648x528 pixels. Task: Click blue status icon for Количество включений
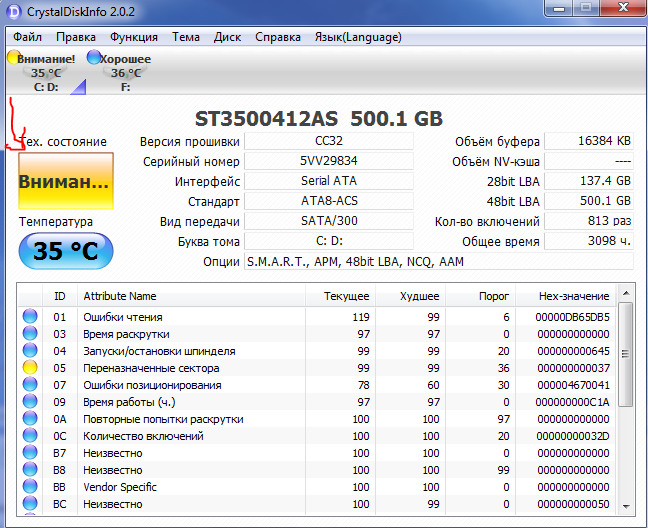coord(30,435)
